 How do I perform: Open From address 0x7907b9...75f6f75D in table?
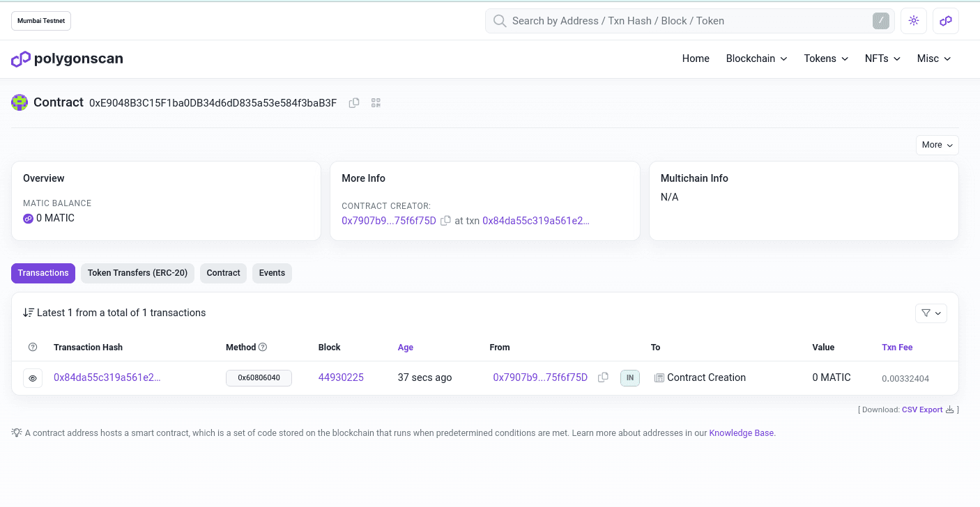(x=540, y=377)
